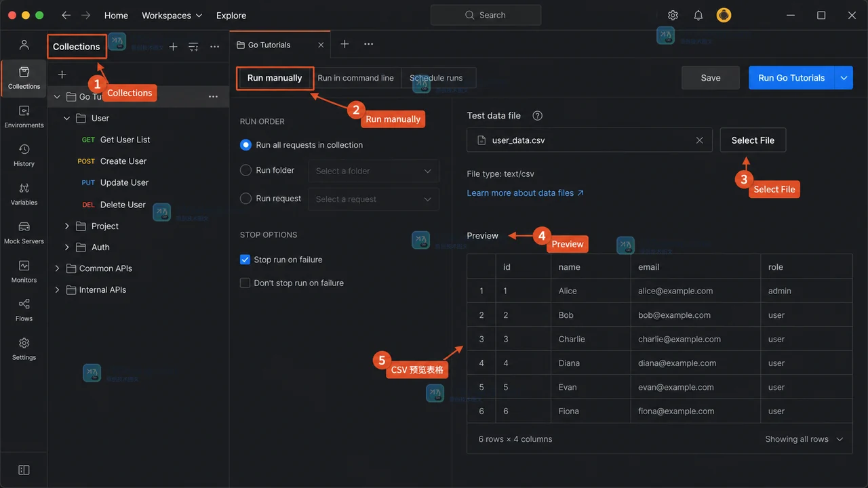Go forward with the right arrow
Screen dimensions: 868x488
[x=86, y=15]
